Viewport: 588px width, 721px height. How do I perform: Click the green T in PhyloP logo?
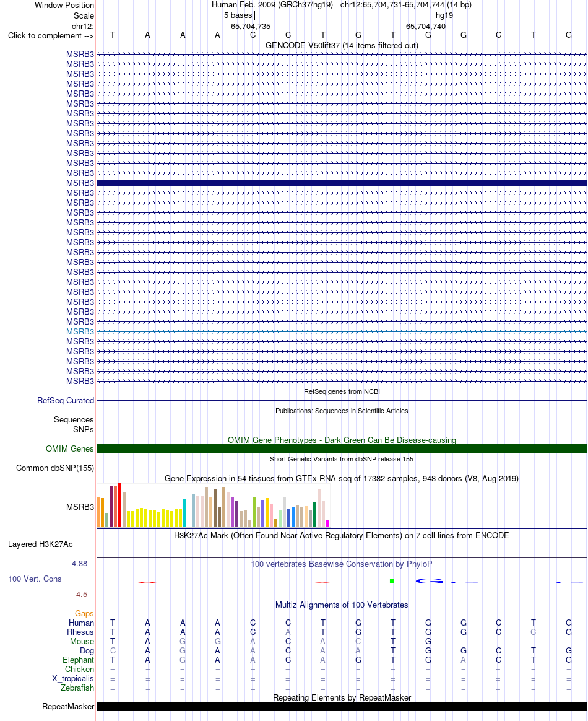click(x=392, y=581)
